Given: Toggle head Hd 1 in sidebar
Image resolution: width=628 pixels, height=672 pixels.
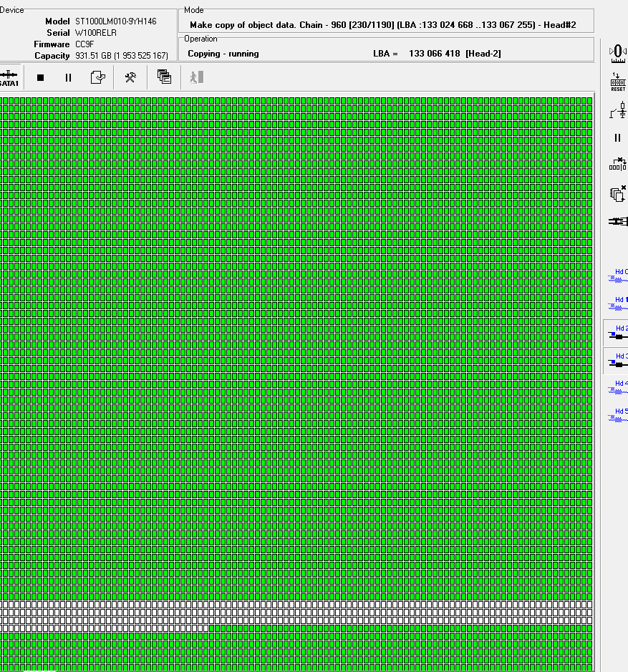Looking at the screenshot, I should [618, 303].
